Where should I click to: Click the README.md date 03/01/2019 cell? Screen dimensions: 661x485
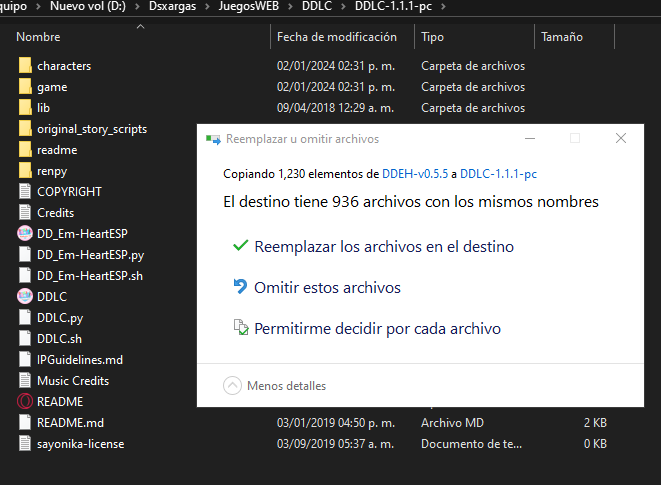(x=336, y=423)
